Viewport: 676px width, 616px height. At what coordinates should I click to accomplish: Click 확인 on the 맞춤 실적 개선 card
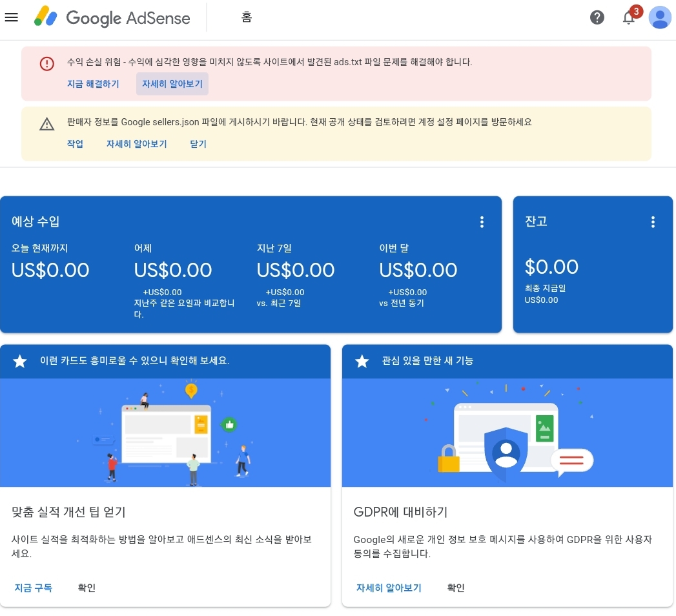click(x=87, y=588)
